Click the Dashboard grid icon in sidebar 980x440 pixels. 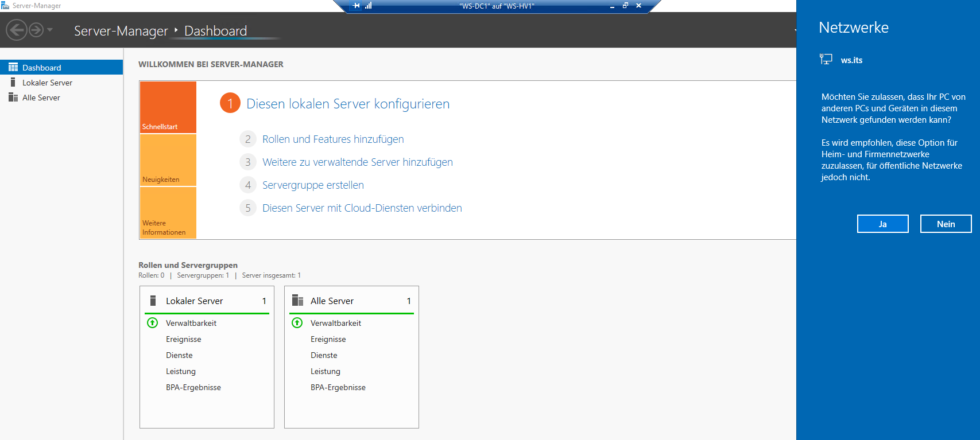13,67
